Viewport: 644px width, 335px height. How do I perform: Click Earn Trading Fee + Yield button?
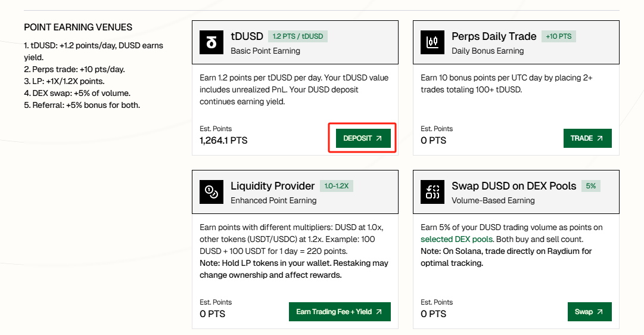(x=339, y=312)
